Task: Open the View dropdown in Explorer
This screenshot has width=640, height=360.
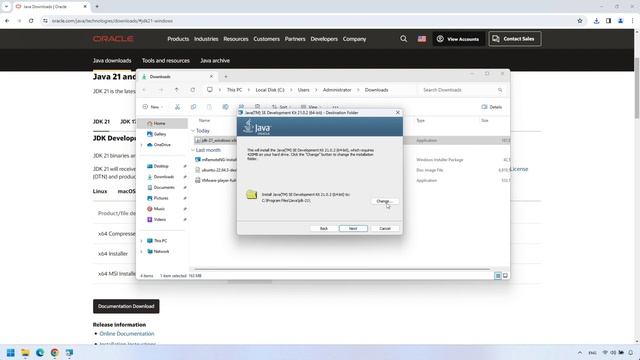Action: coord(311,107)
